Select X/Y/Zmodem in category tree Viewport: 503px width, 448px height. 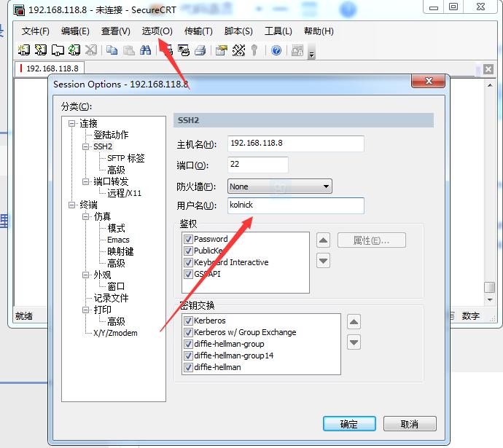[x=115, y=333]
